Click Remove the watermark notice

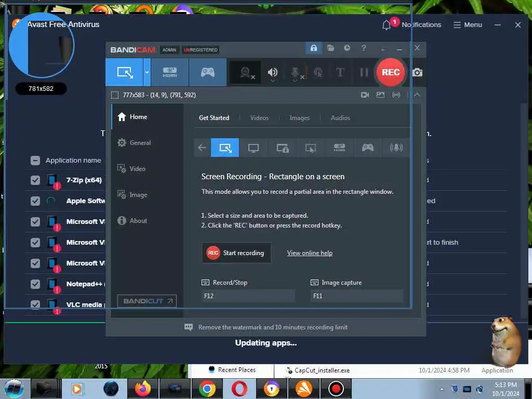click(x=266, y=327)
